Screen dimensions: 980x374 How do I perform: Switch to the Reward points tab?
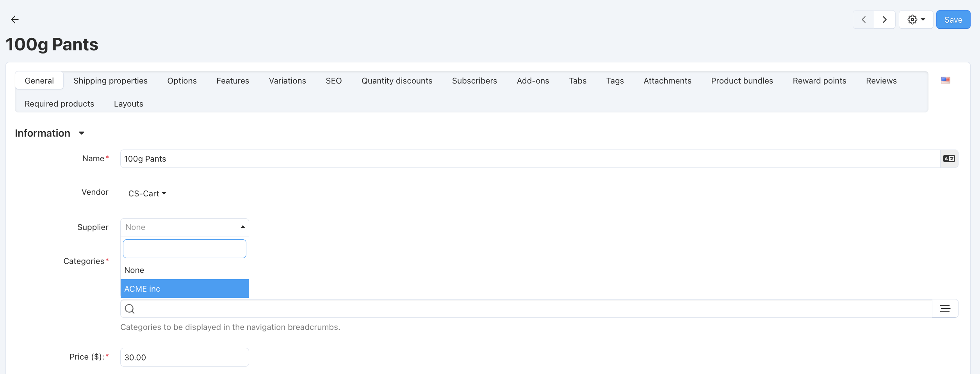820,81
